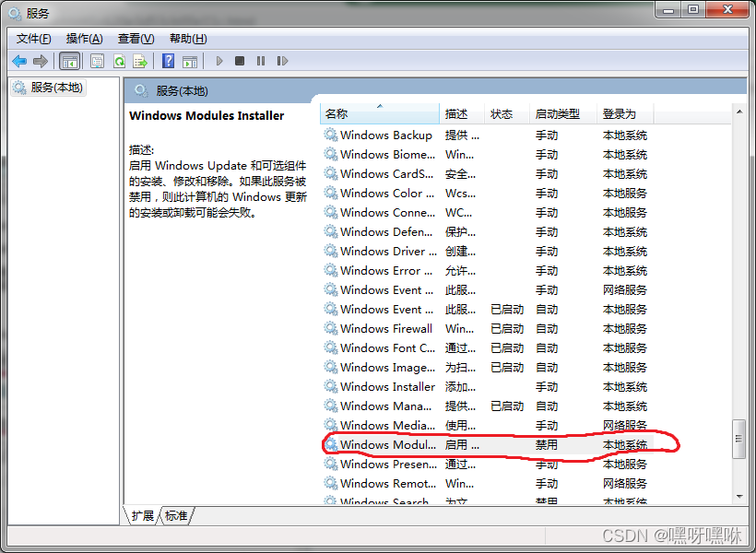
Task: Sort by the 登录为 column header
Action: point(625,113)
